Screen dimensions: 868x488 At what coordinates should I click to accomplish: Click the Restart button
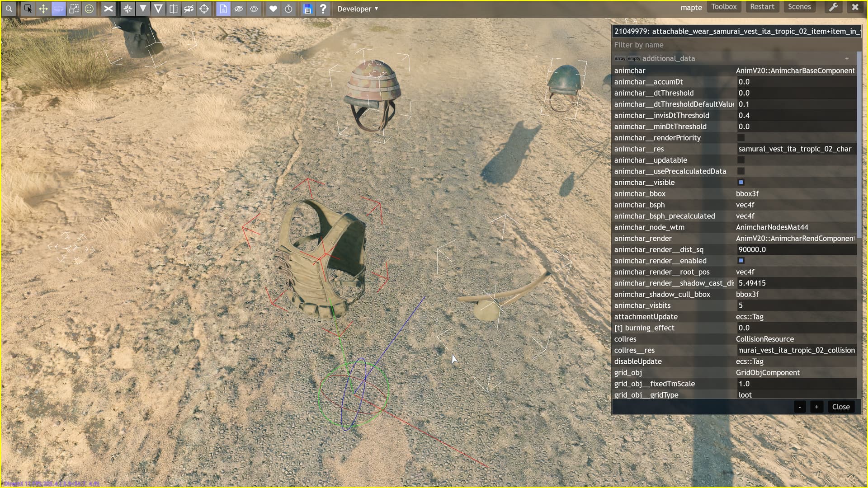762,7
